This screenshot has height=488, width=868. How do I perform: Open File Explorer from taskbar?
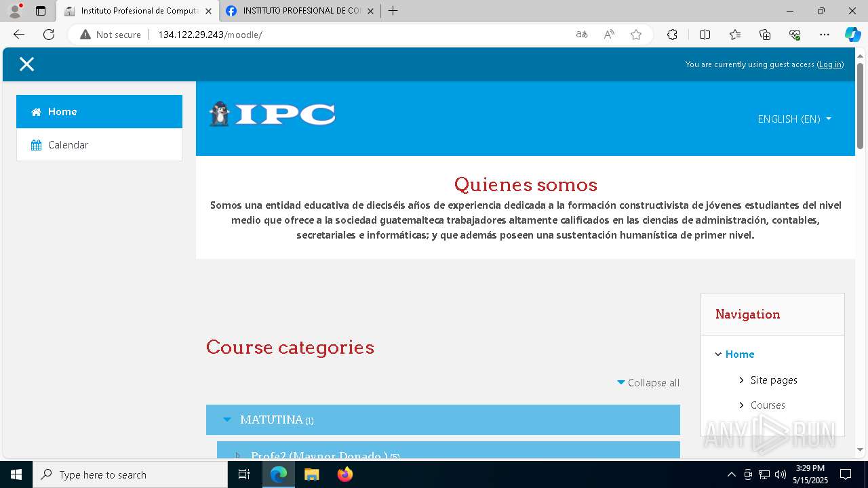coord(311,474)
